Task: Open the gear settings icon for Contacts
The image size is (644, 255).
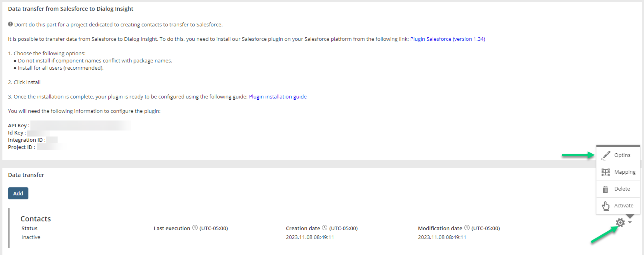Action: pyautogui.click(x=620, y=223)
